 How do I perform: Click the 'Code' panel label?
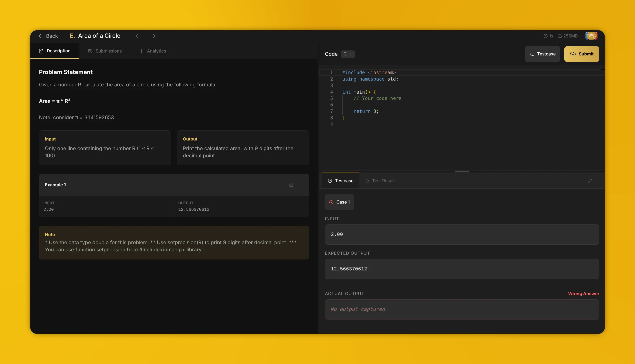click(331, 54)
